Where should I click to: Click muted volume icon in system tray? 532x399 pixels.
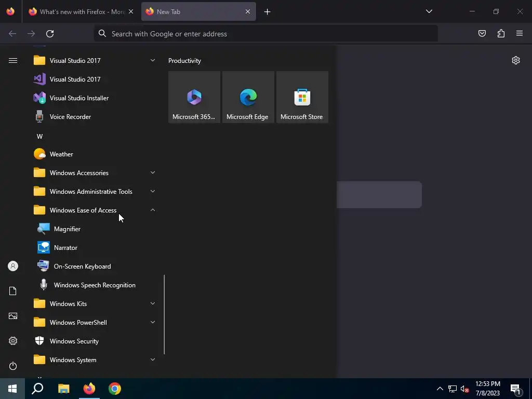click(464, 389)
